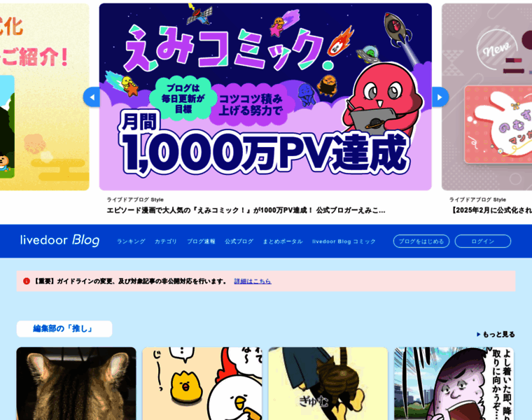Click the ログイン button
This screenshot has width=532, height=420.
483,241
